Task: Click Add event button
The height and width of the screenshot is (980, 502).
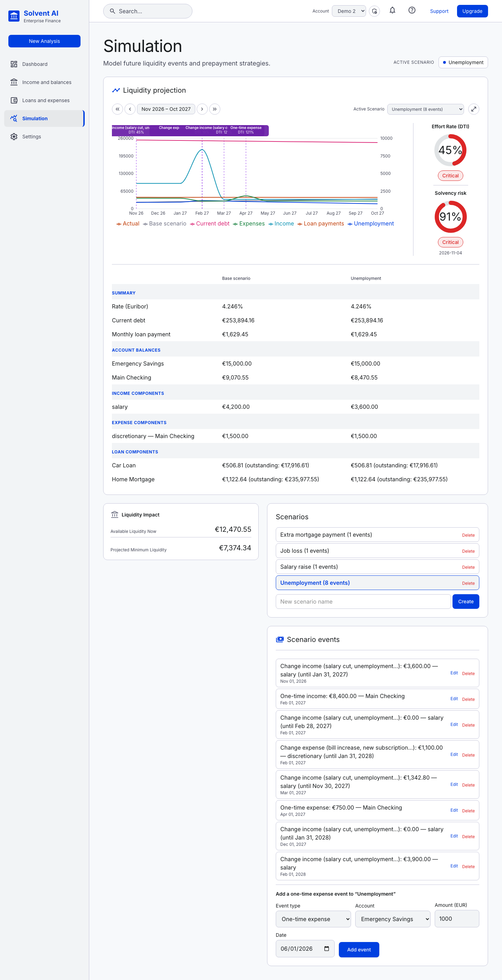Action: (359, 949)
